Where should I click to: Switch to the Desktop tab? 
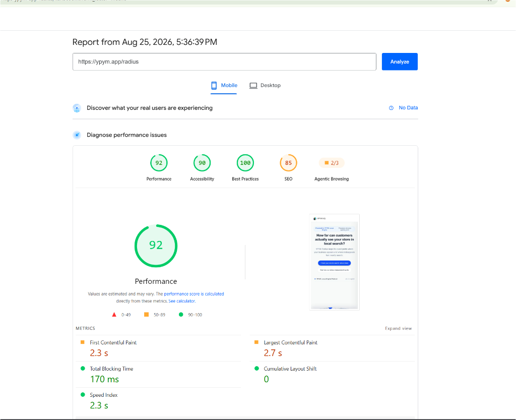(x=265, y=86)
